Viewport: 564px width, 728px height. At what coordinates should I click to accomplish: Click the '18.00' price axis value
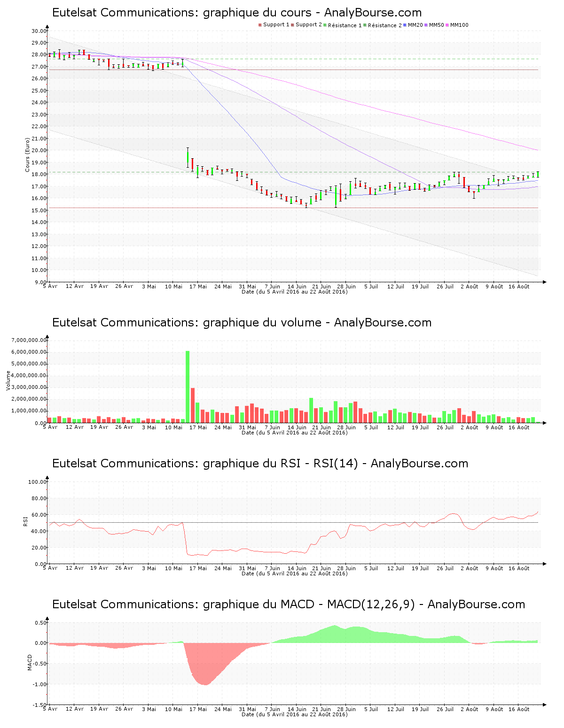click(39, 174)
